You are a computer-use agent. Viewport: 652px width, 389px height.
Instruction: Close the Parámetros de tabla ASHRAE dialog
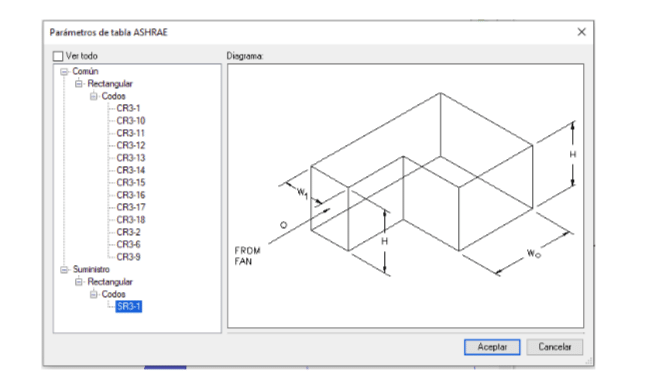pos(581,32)
